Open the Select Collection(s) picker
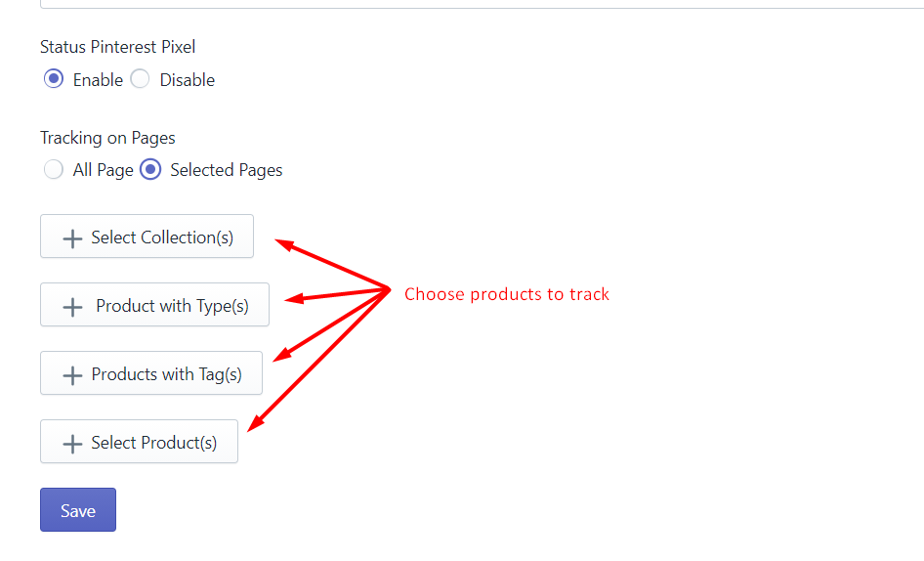Viewport: 924px width, 561px height. 147,236
